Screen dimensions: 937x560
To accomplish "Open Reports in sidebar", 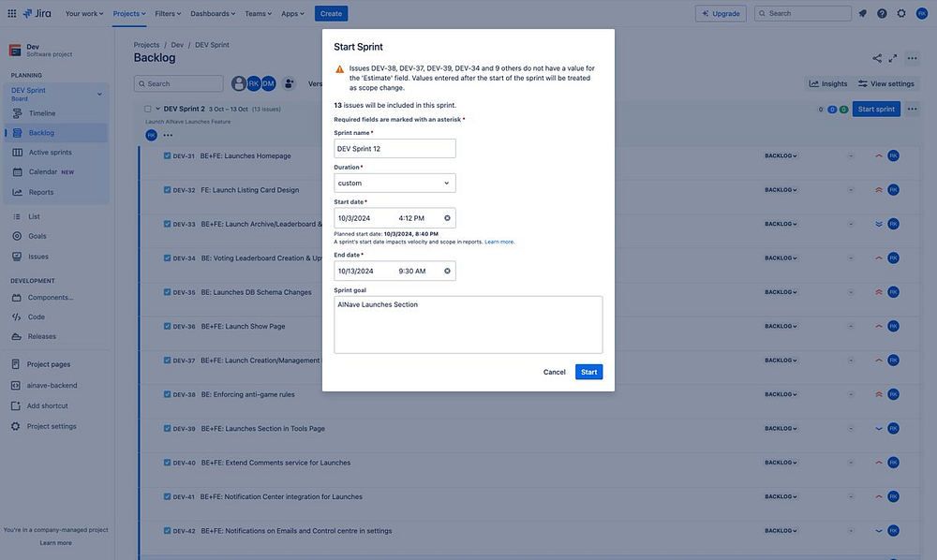I will pos(56,192).
